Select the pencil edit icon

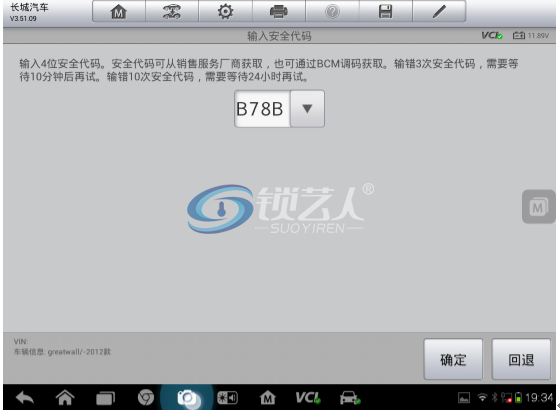coord(439,12)
